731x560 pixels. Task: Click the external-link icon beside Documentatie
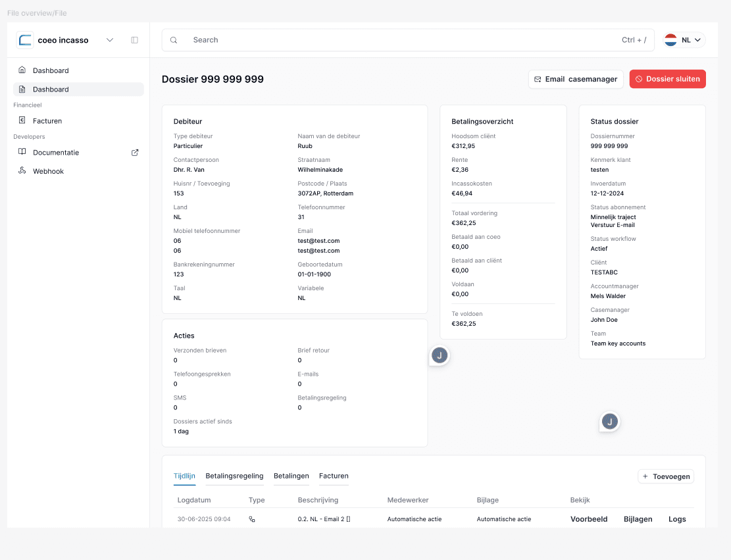[134, 152]
